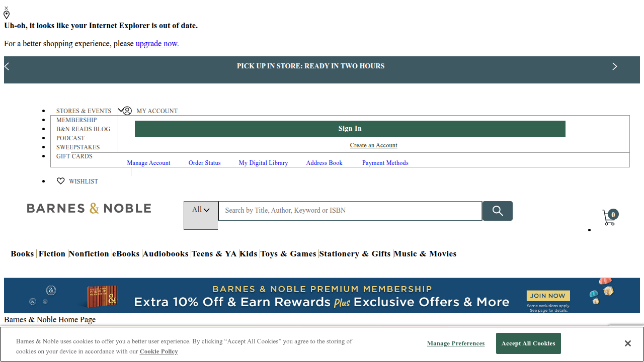Open the shopping cart icon
Image resolution: width=644 pixels, height=362 pixels.
point(610,217)
